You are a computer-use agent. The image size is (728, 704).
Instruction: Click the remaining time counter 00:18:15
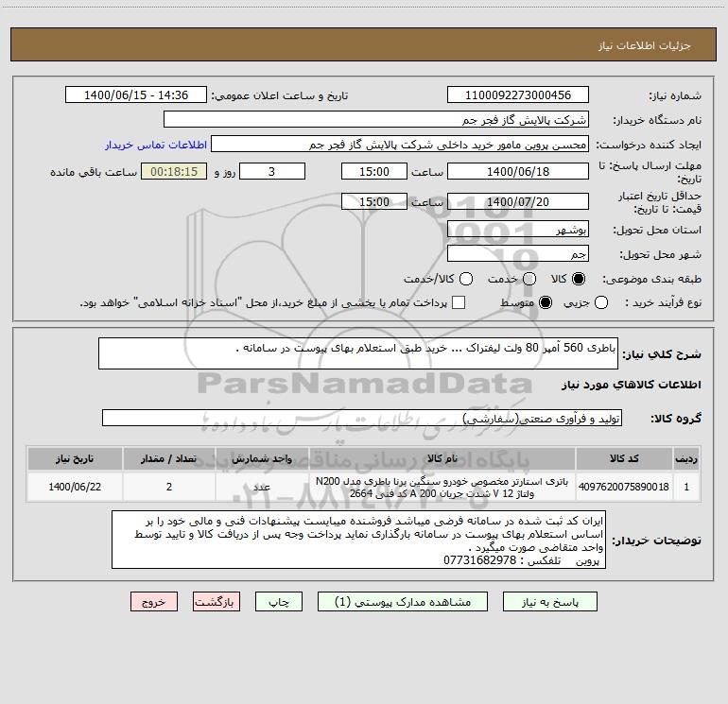[174, 171]
